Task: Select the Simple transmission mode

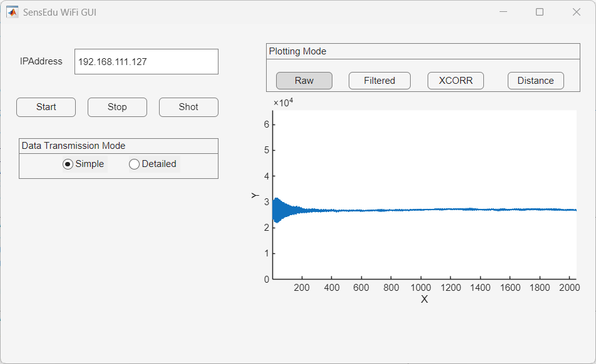Action: [68, 164]
